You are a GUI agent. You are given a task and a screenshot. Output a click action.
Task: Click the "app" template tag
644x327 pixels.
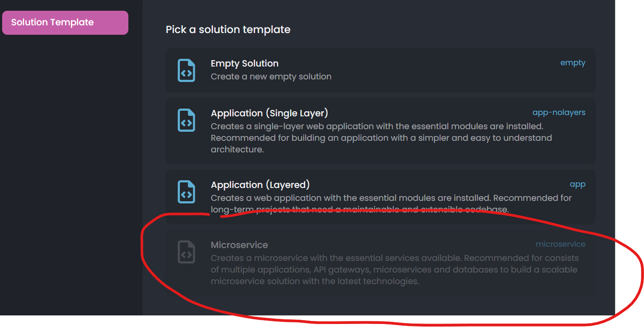577,184
